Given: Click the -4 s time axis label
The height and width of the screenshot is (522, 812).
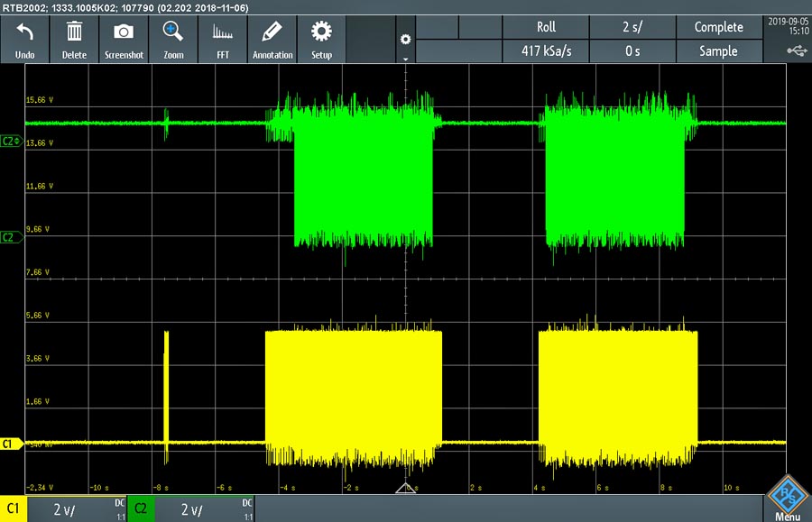Looking at the screenshot, I should tap(288, 488).
